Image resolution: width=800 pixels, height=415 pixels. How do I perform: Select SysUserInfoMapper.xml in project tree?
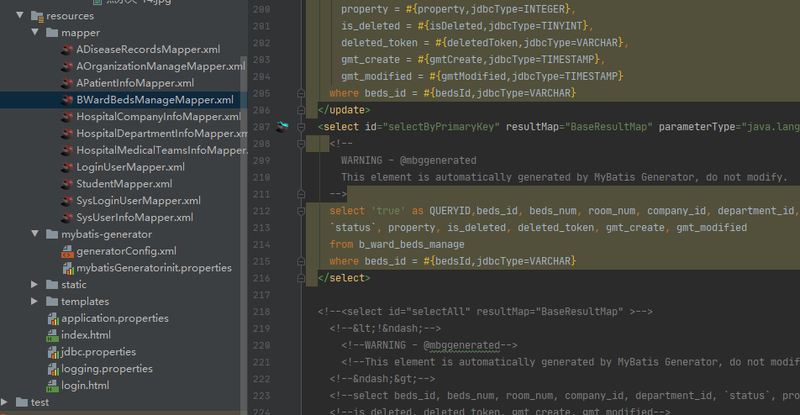135,218
